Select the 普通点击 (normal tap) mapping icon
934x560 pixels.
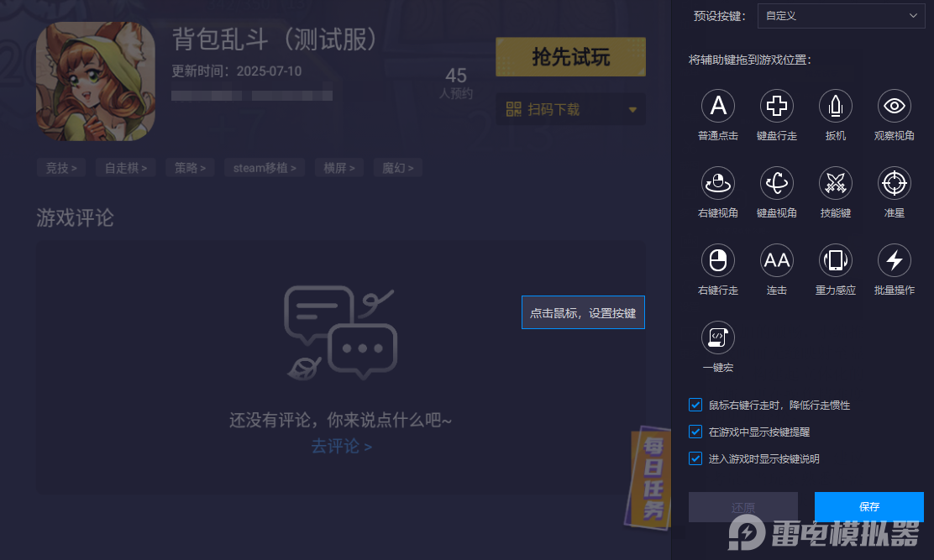coord(718,105)
